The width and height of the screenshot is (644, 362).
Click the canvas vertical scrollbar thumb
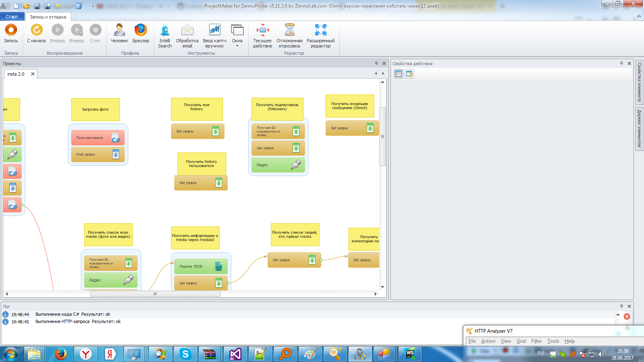[382, 136]
